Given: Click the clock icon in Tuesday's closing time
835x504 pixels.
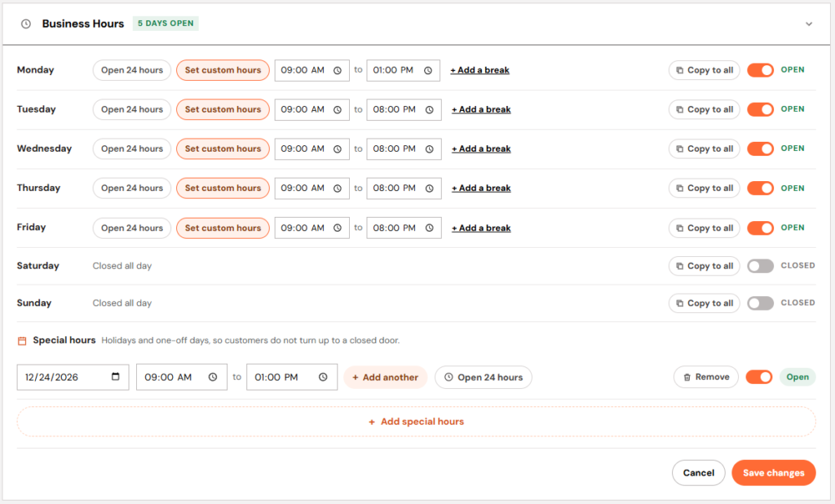Looking at the screenshot, I should (429, 110).
